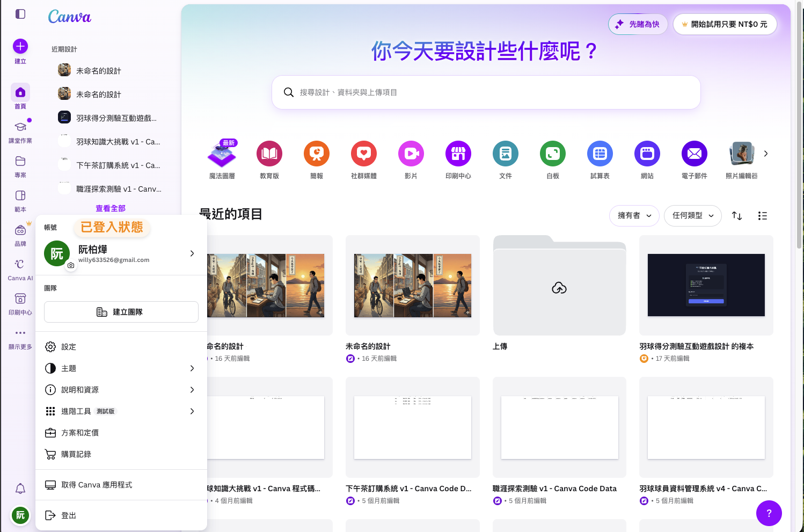Image resolution: width=804 pixels, height=532 pixels.
Task: Open 擁有者 owner filter dropdown
Action: tap(634, 216)
